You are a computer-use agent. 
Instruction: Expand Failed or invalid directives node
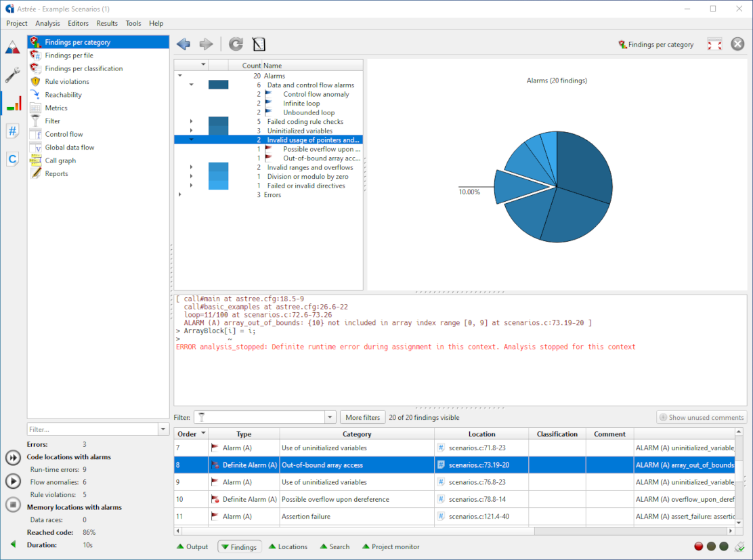coord(191,186)
